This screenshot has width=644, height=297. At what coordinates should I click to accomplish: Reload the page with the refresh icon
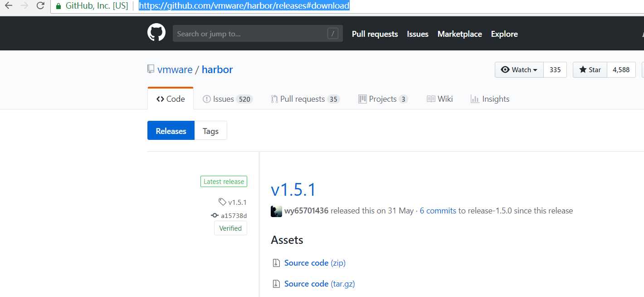point(40,6)
